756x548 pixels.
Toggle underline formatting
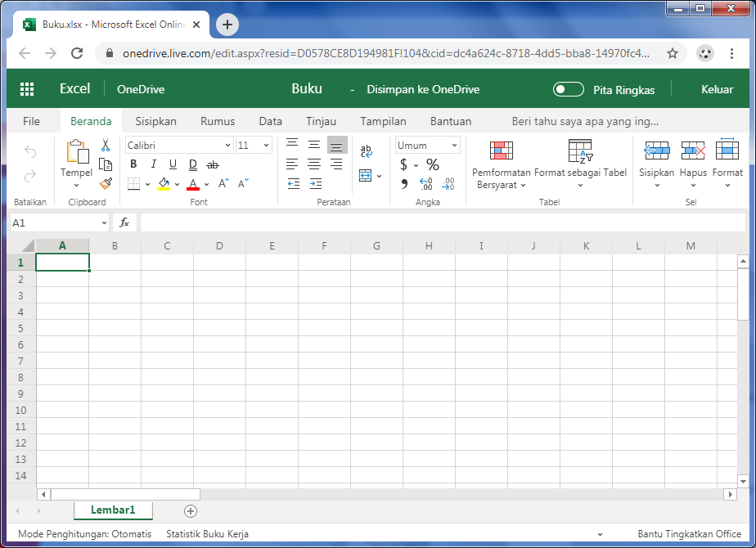click(x=173, y=164)
